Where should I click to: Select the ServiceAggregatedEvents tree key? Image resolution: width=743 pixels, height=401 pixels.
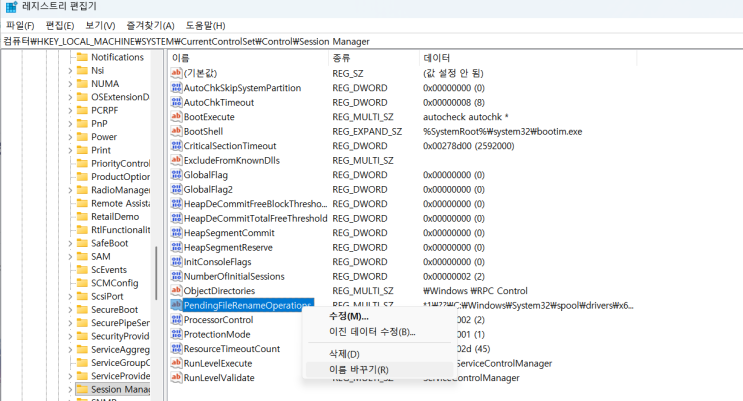point(120,349)
